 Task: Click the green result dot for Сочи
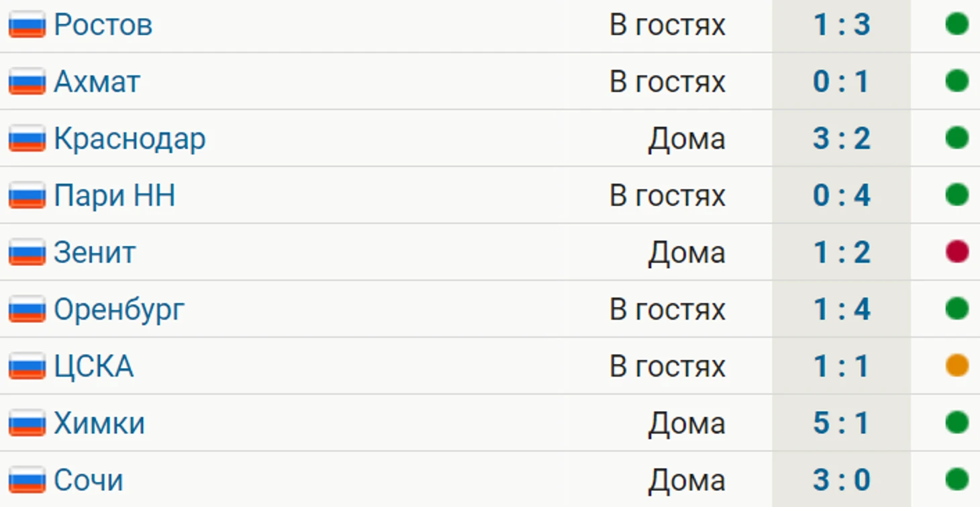click(957, 479)
